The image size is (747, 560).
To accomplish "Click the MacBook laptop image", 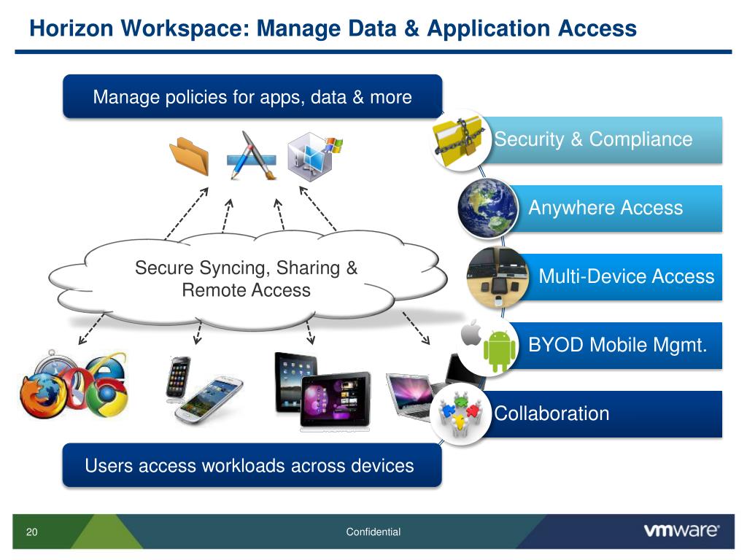I will (x=410, y=397).
